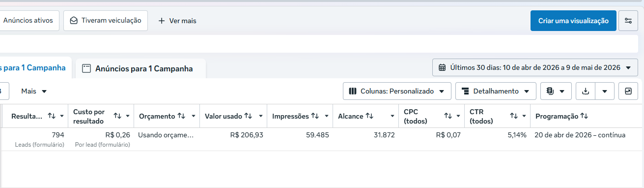This screenshot has width=644, height=188.
Task: Click the Anúncios tab square icon
Action: tap(86, 69)
